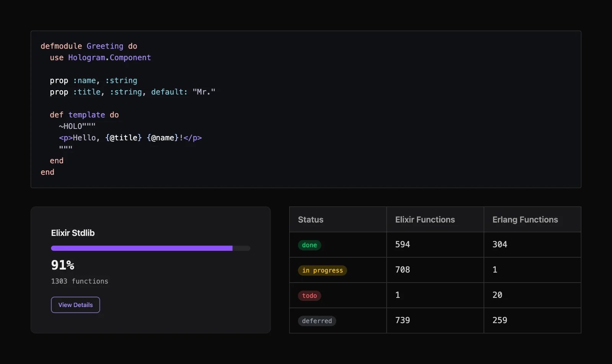Click the def template do line
Viewport: 612px width, 364px height.
tap(84, 115)
